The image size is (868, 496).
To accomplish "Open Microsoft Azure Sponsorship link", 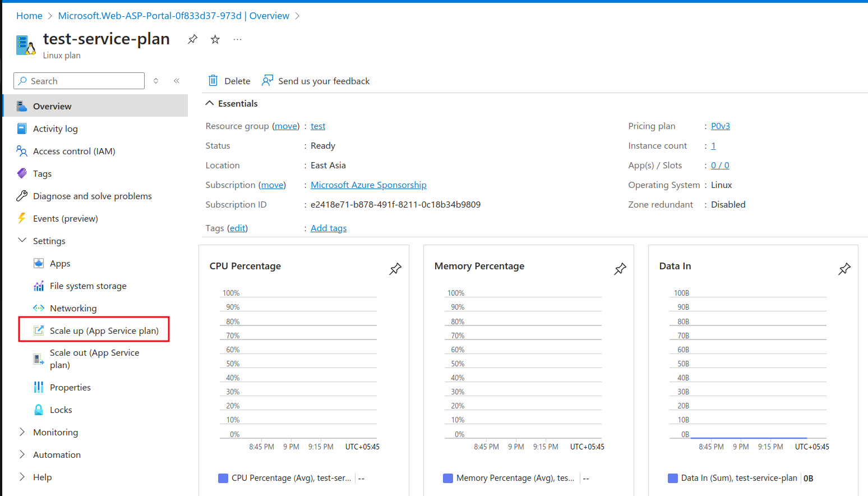I will (368, 185).
